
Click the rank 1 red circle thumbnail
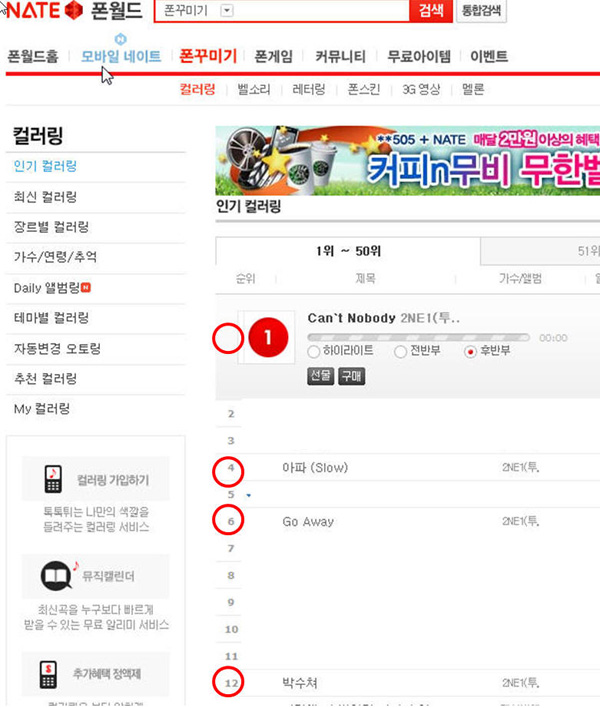tap(268, 337)
